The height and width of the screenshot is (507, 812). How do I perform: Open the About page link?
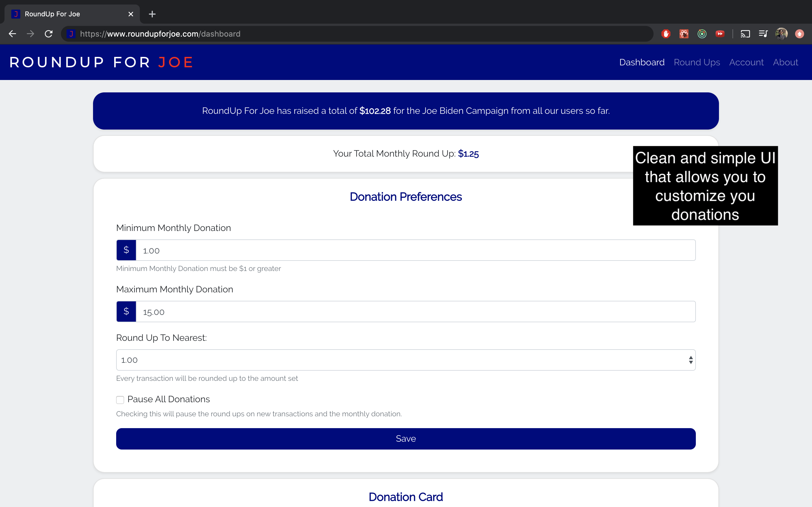785,62
